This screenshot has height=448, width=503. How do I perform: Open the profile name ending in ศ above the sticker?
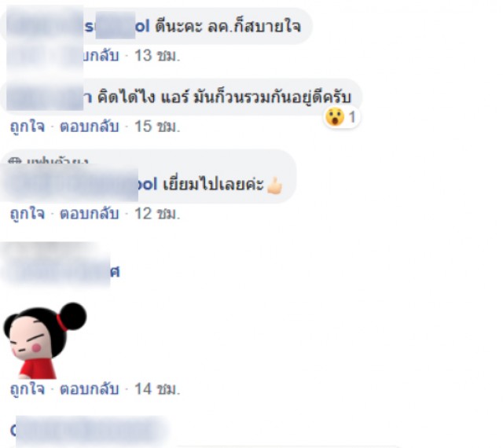61,272
